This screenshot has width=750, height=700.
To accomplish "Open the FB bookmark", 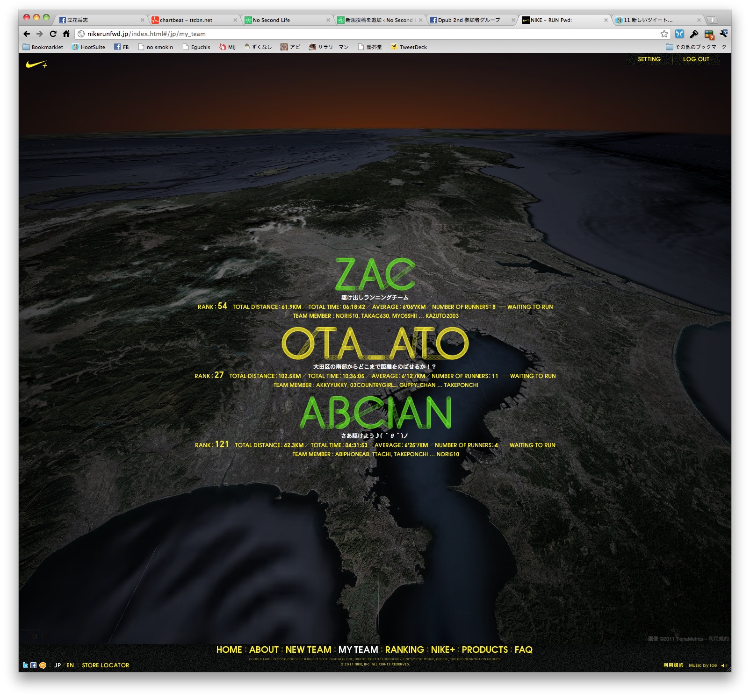I will point(122,47).
